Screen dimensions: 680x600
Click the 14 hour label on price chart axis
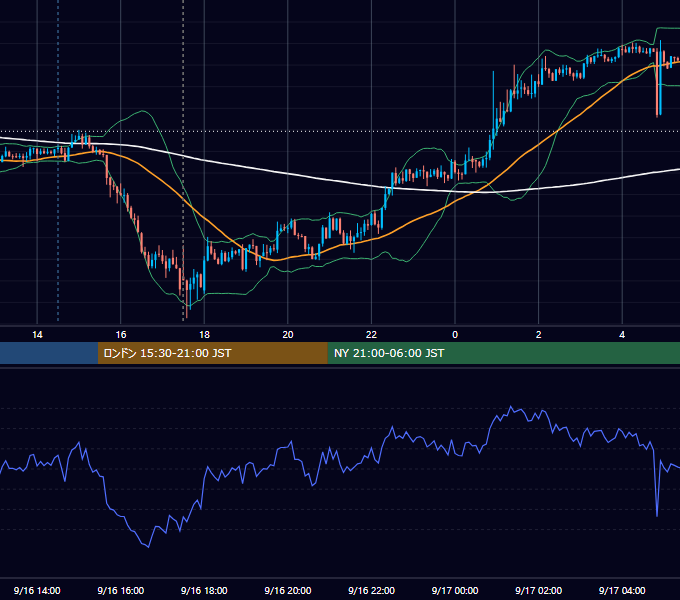point(37,335)
